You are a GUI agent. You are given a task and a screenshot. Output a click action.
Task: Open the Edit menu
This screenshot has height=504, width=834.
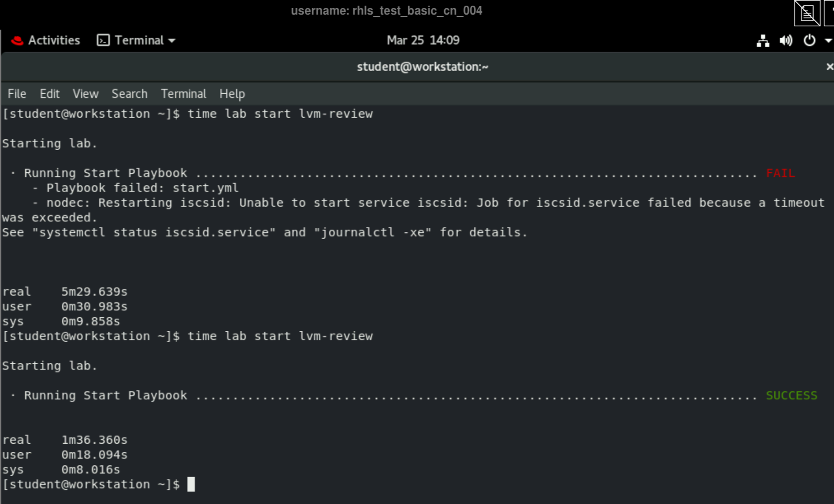click(x=49, y=94)
